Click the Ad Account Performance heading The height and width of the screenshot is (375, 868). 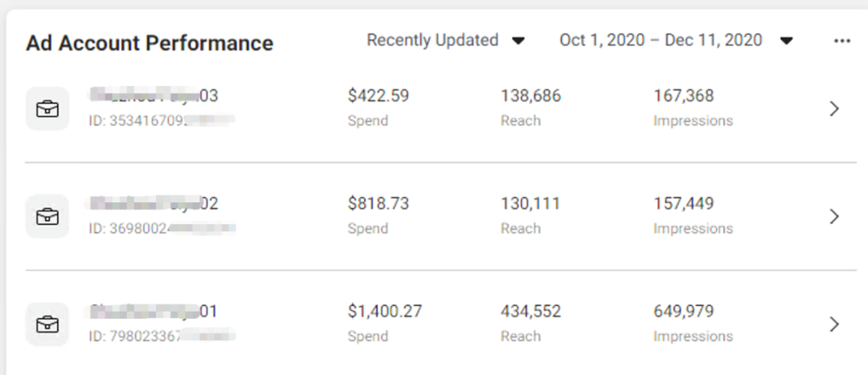149,43
